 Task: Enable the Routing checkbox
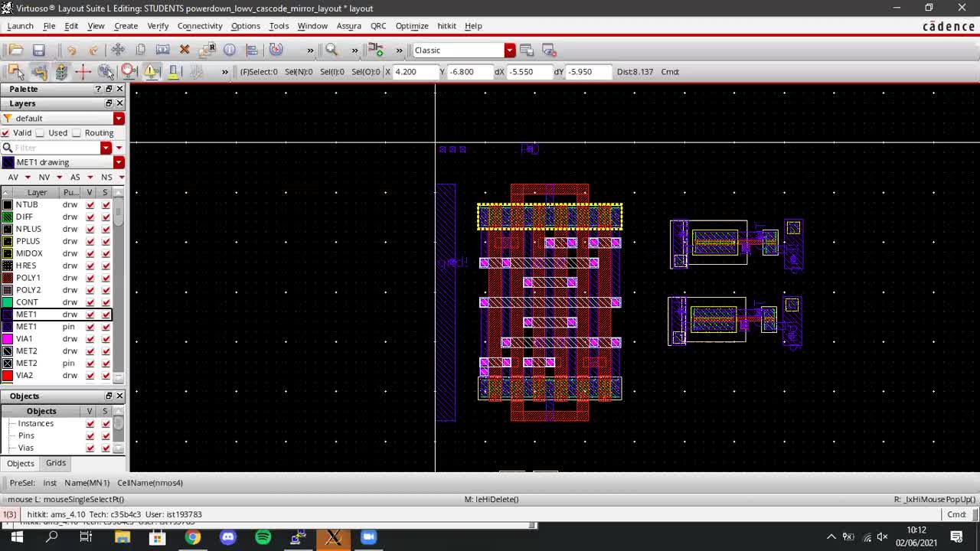(x=77, y=132)
